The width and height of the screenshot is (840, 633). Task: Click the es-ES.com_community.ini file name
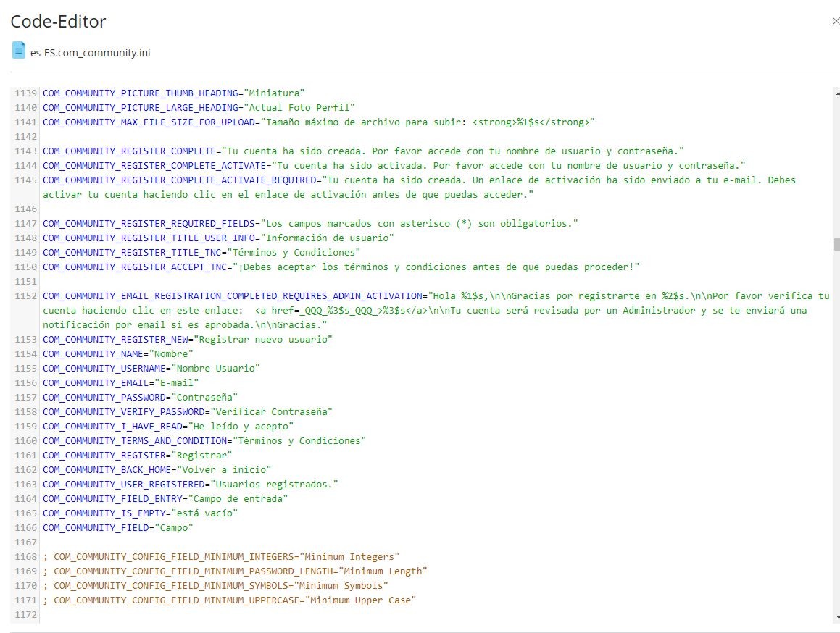(x=91, y=53)
